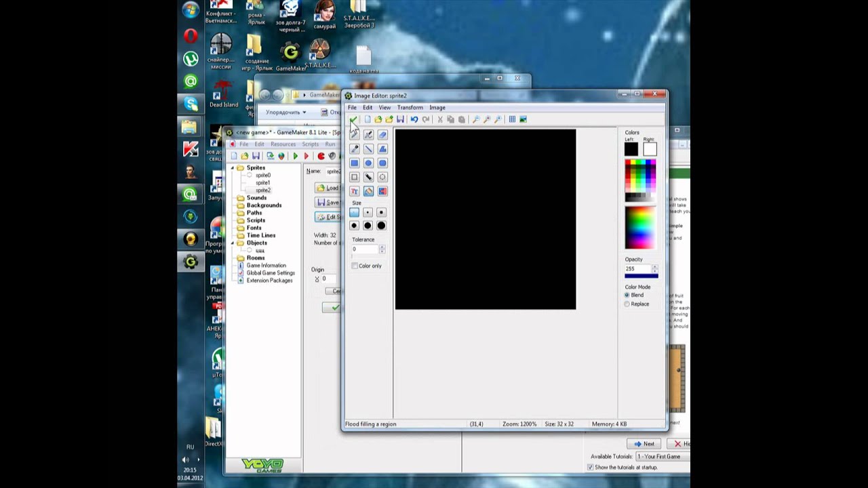Select the Flood fill bucket tool
This screenshot has width=868, height=488.
[x=368, y=192]
